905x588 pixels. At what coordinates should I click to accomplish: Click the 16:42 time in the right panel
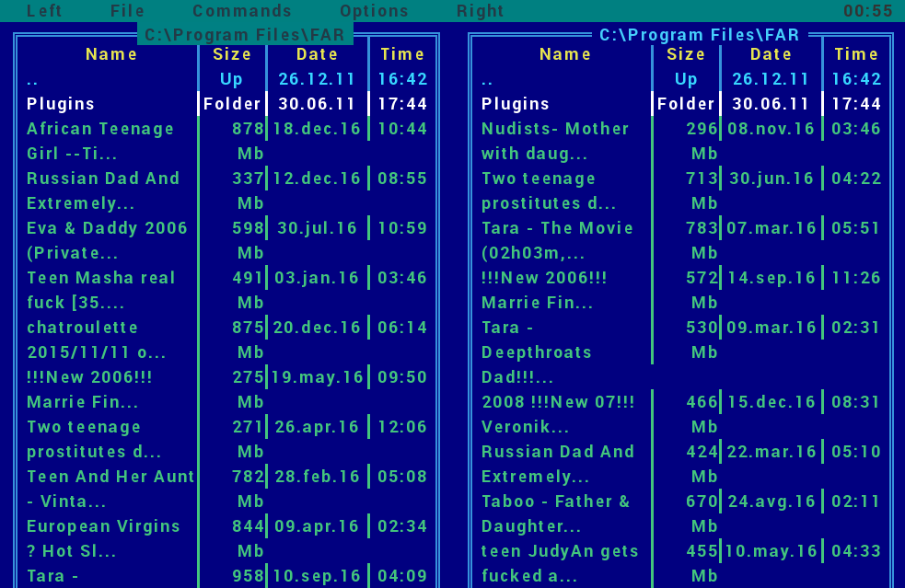coord(856,79)
